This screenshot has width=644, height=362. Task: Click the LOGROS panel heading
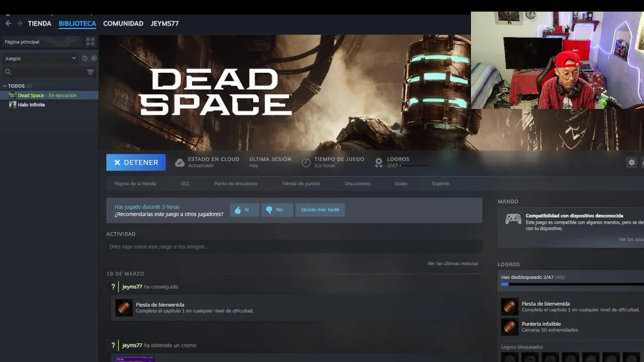pos(509,264)
